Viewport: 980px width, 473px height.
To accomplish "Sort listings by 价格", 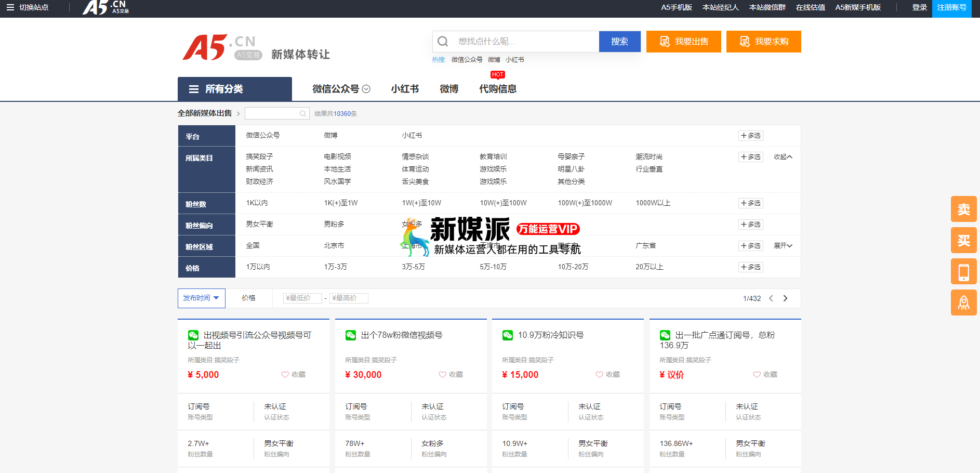I will 248,298.
